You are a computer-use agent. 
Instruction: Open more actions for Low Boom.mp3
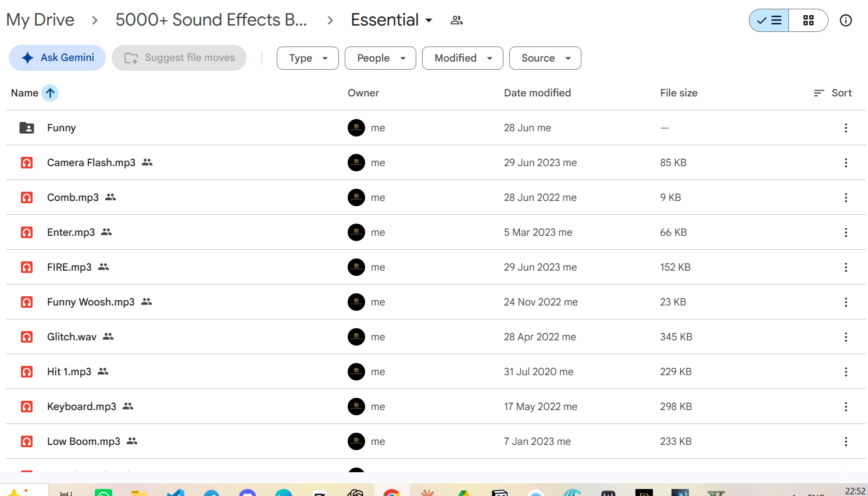[846, 441]
